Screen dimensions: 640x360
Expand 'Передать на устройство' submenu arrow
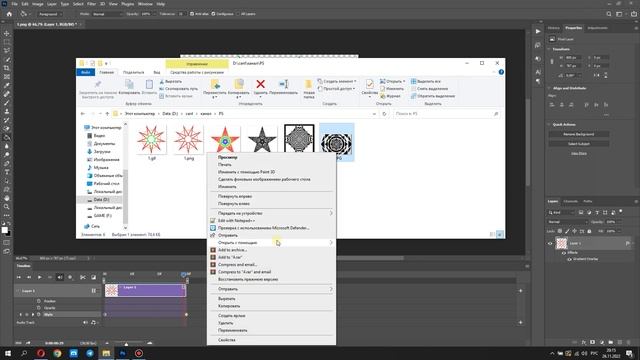(331, 213)
